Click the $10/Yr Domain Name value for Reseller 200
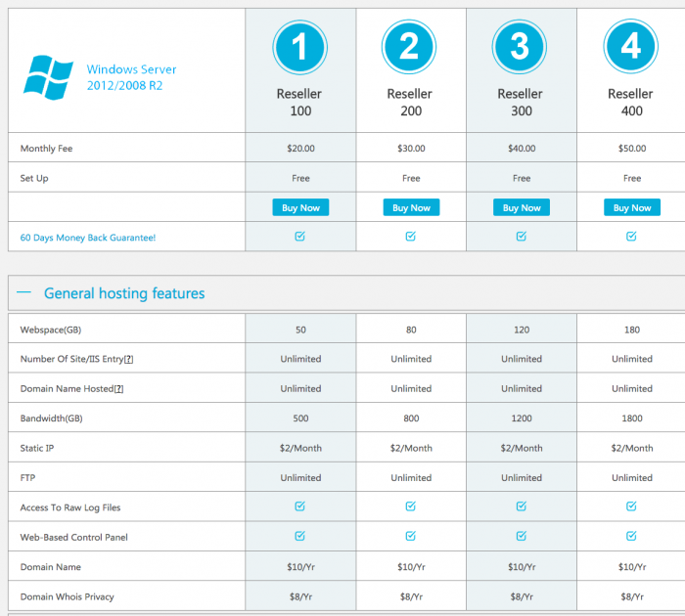Viewport: 685px width, 616px height. [x=411, y=567]
